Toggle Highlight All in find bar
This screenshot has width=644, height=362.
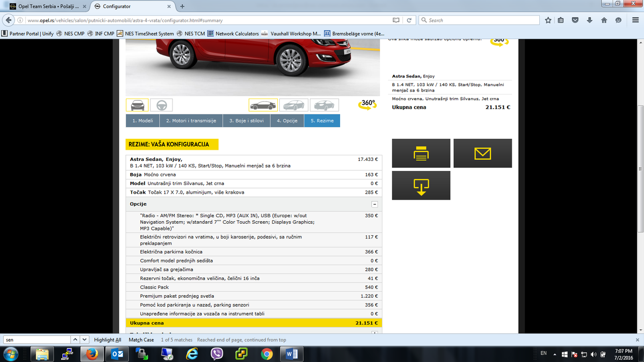(x=108, y=340)
